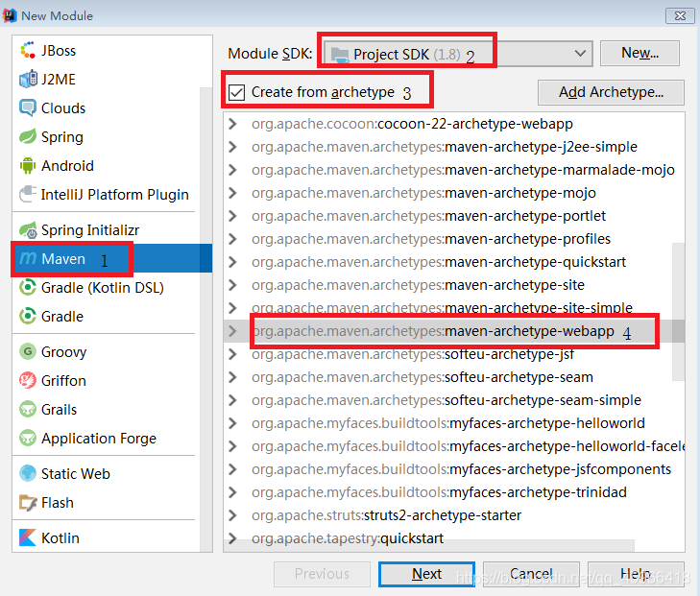Select maven-archetype-webapp archetype row

453,331
